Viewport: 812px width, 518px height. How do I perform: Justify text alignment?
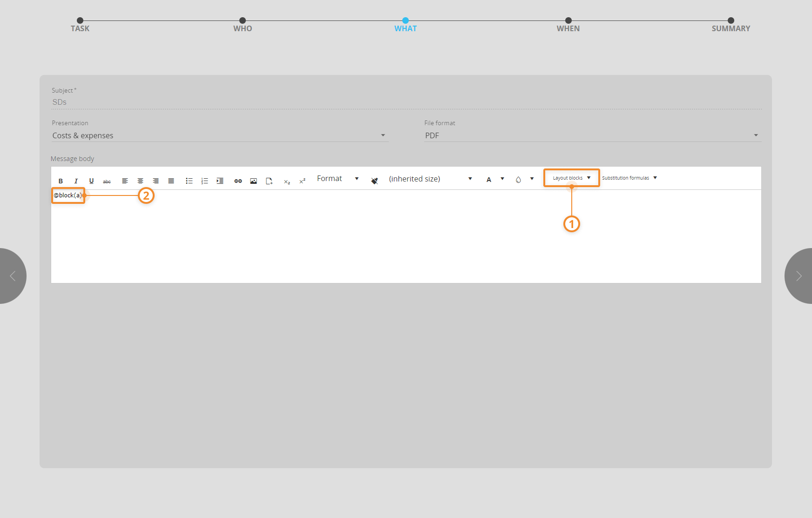click(171, 181)
